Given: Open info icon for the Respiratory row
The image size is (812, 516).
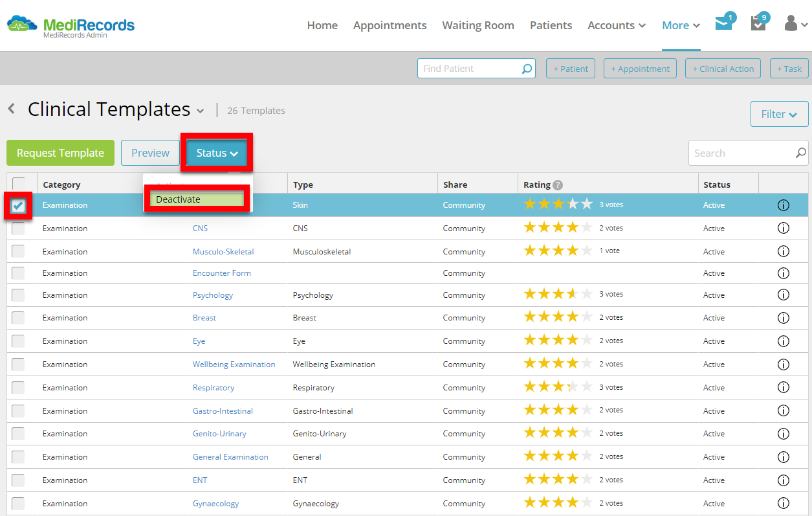Looking at the screenshot, I should point(783,388).
